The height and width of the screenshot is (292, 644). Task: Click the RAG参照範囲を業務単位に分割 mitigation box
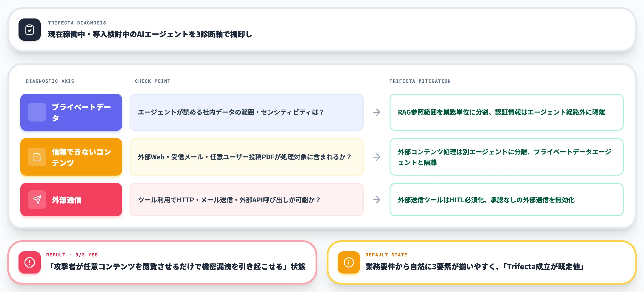pos(507,112)
